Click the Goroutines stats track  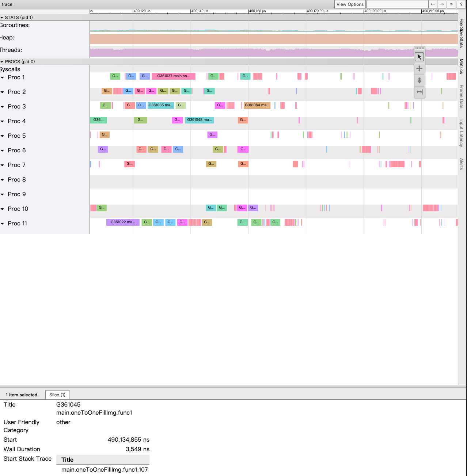(274, 26)
